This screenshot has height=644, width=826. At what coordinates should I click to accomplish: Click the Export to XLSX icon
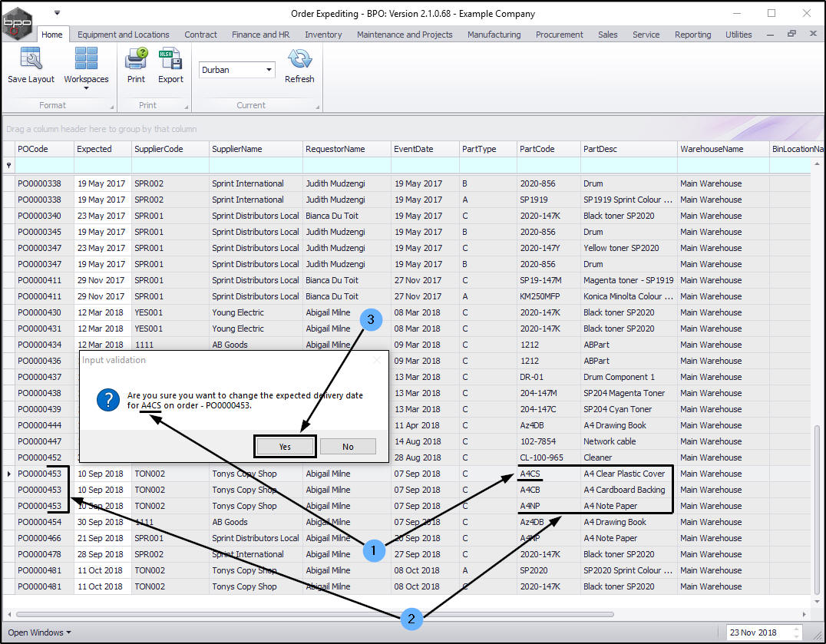tap(170, 59)
